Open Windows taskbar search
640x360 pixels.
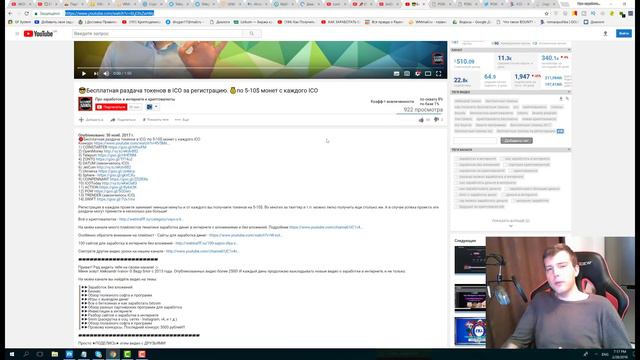(x=26, y=354)
